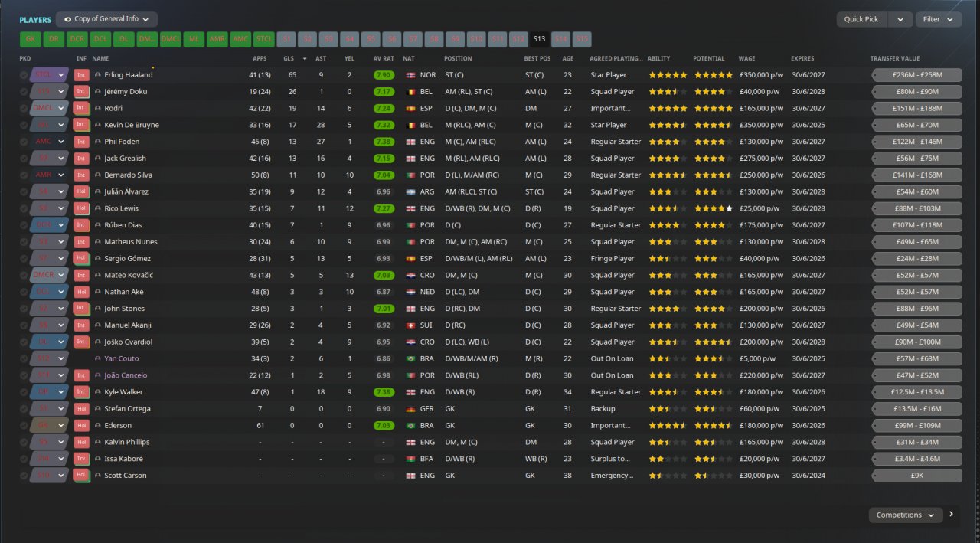Click Netherlands flag in Nathan Aké's row
The height and width of the screenshot is (543, 980).
point(410,292)
